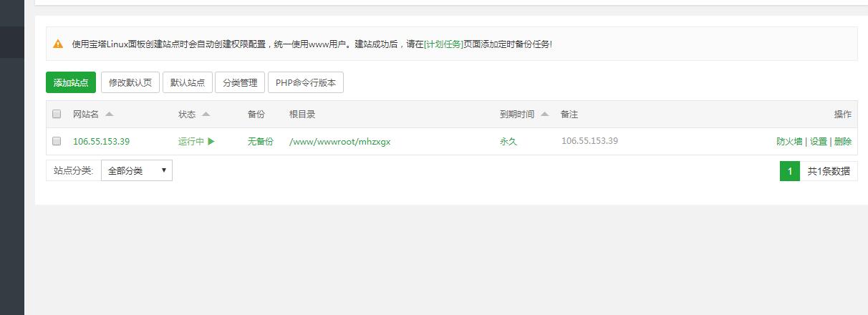Click the 无备份 backup link
Viewport: 868px width, 315px height.
(x=260, y=142)
